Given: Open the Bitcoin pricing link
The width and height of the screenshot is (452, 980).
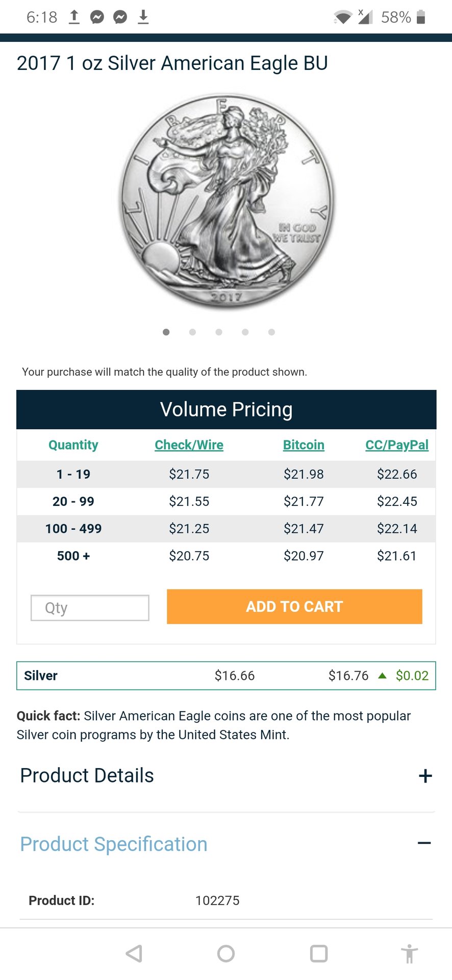Looking at the screenshot, I should 304,445.
